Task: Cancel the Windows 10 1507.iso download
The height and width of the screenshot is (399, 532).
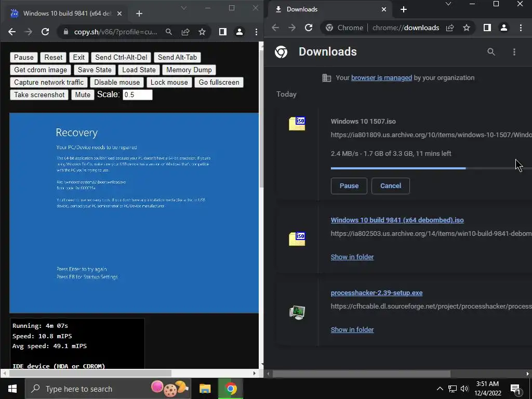Action: pyautogui.click(x=391, y=186)
